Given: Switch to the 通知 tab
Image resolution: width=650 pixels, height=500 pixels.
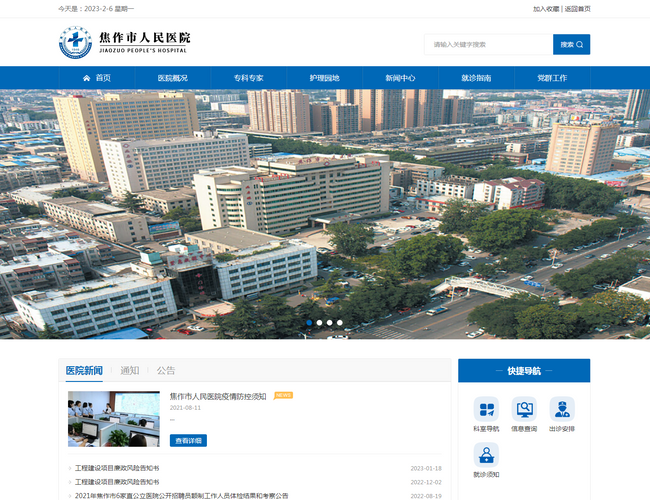Looking at the screenshot, I should tap(130, 370).
